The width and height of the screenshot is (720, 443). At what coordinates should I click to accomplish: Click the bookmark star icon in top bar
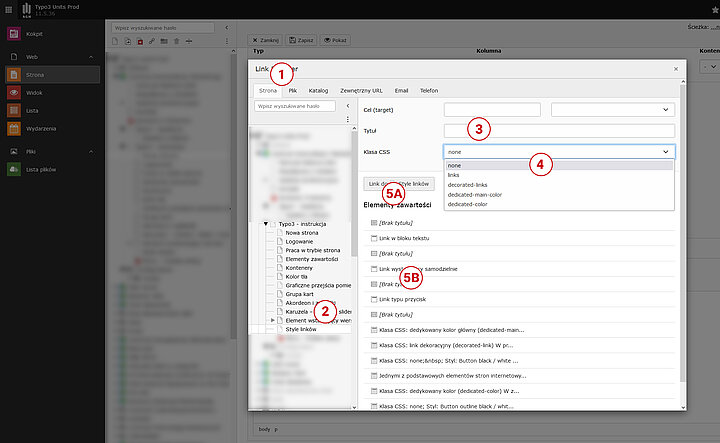(x=715, y=10)
